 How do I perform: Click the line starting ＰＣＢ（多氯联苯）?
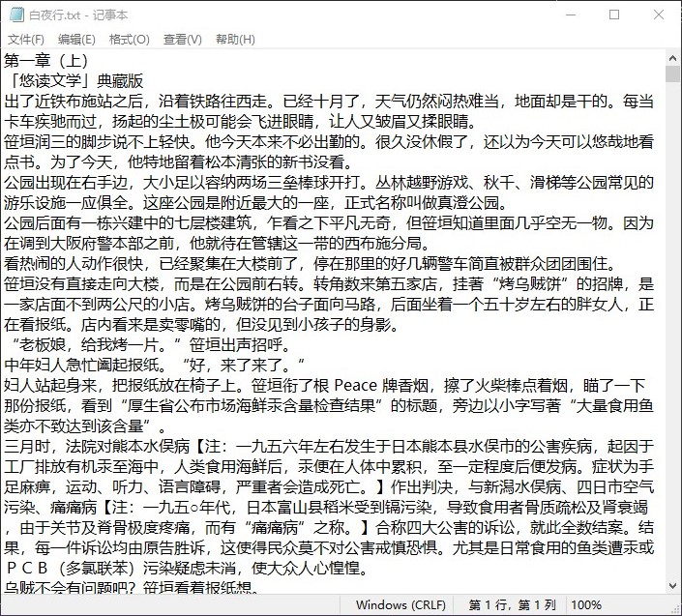(x=187, y=568)
